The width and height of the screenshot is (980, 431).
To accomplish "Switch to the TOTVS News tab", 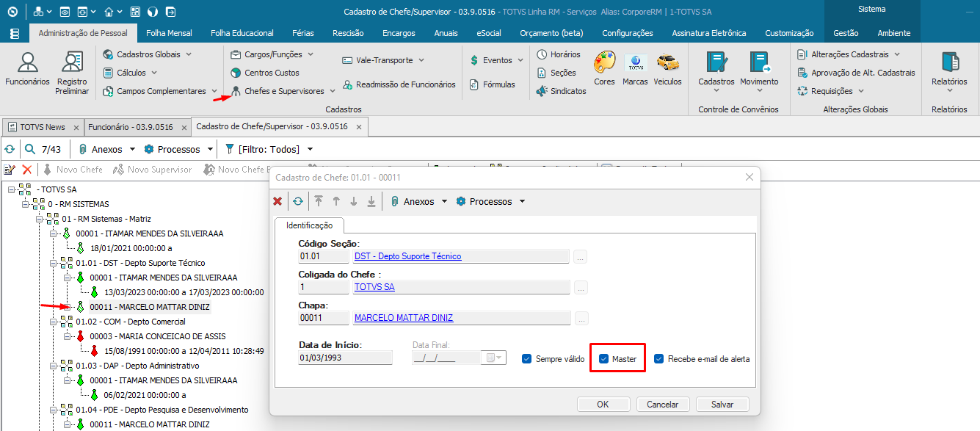I will pos(43,127).
